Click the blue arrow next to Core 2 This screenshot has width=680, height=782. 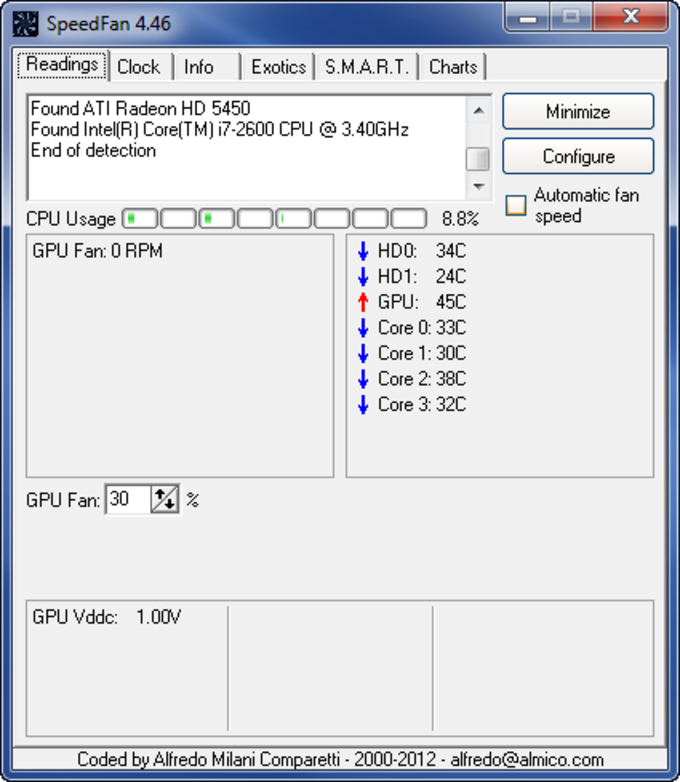tap(363, 379)
